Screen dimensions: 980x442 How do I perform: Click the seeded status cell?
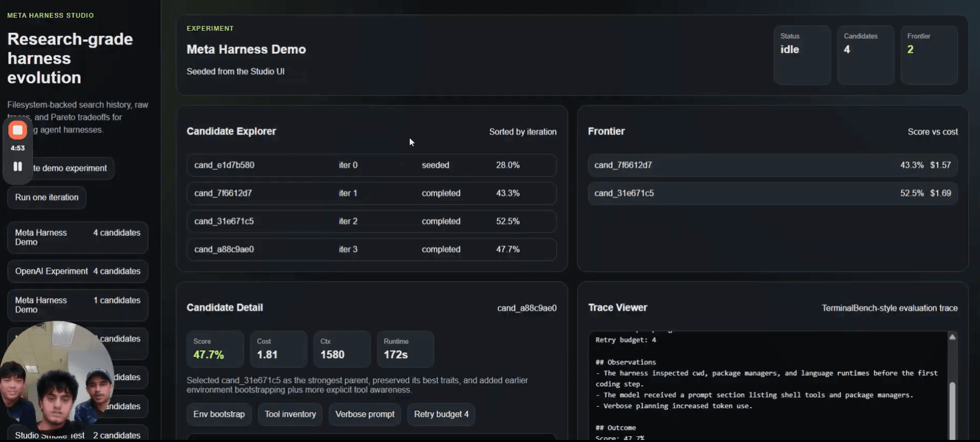(435, 165)
